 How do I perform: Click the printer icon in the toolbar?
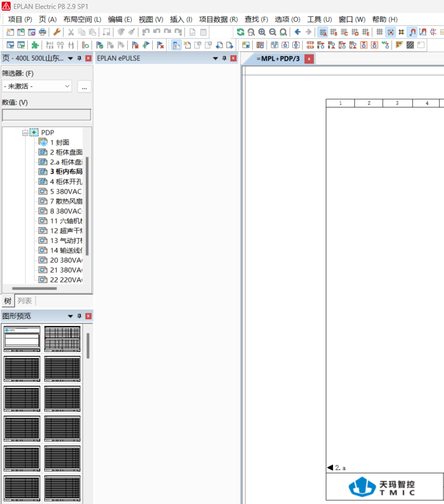pyautogui.click(x=42, y=32)
